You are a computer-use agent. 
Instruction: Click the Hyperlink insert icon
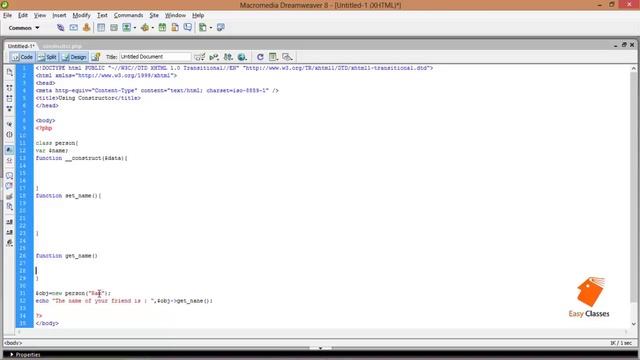(x=60, y=28)
